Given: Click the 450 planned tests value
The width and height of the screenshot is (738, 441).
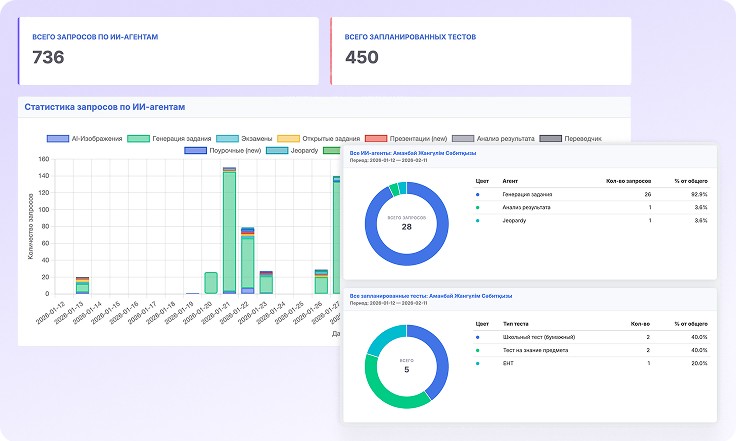Looking at the screenshot, I should 361,57.
